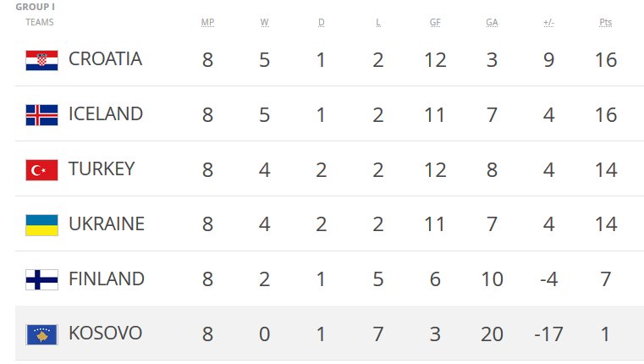Click the +/- column header
644x364 pixels.
(548, 23)
